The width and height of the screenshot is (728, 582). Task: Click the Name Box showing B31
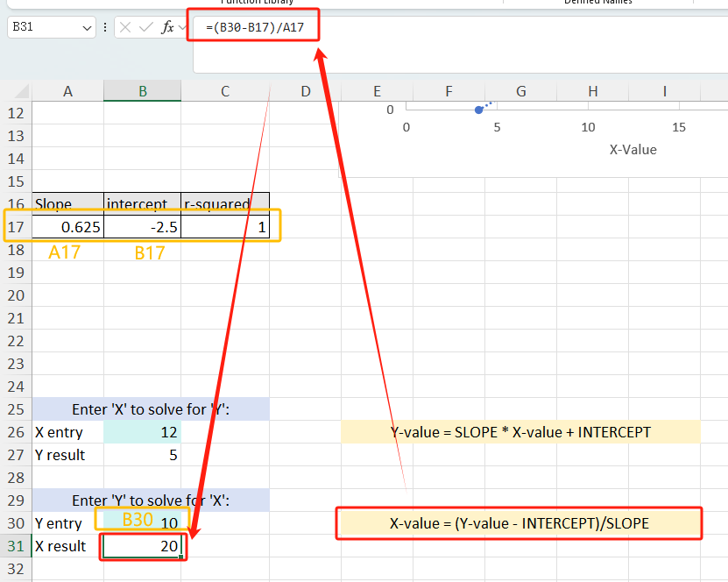52,27
